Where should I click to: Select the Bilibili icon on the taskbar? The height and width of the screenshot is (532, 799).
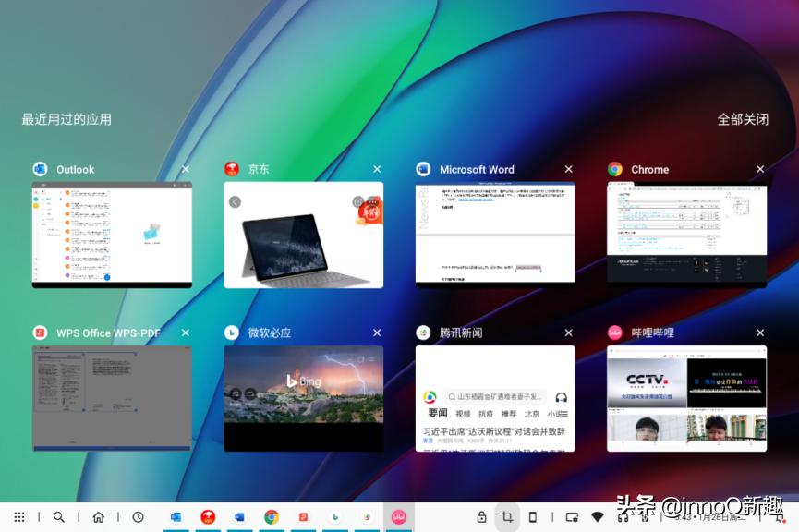[400, 517]
